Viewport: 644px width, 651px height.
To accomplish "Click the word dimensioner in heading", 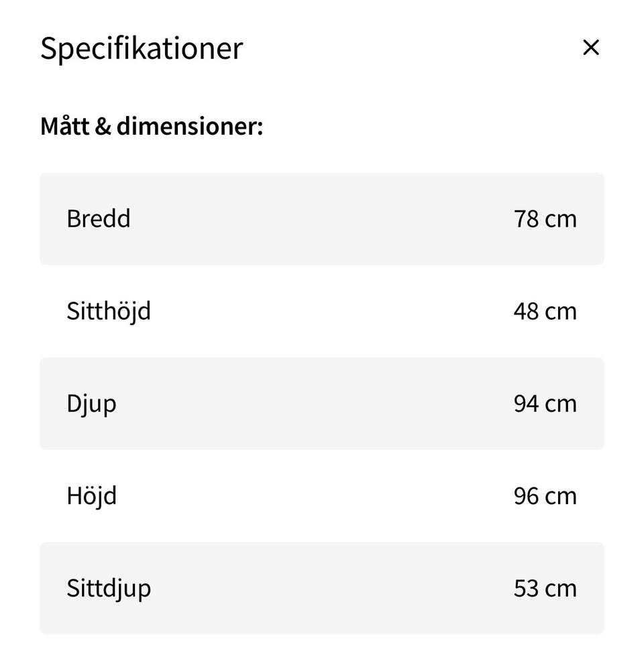I will [189, 126].
